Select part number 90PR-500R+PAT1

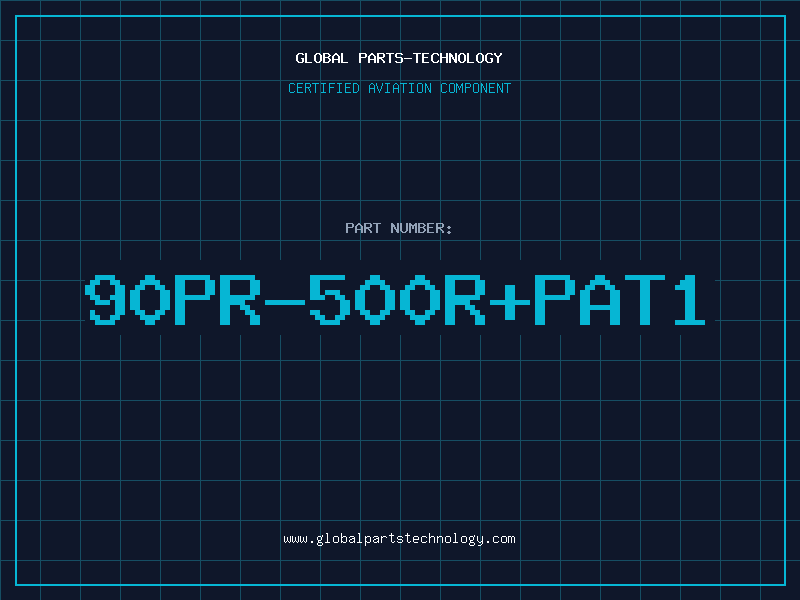(395, 299)
